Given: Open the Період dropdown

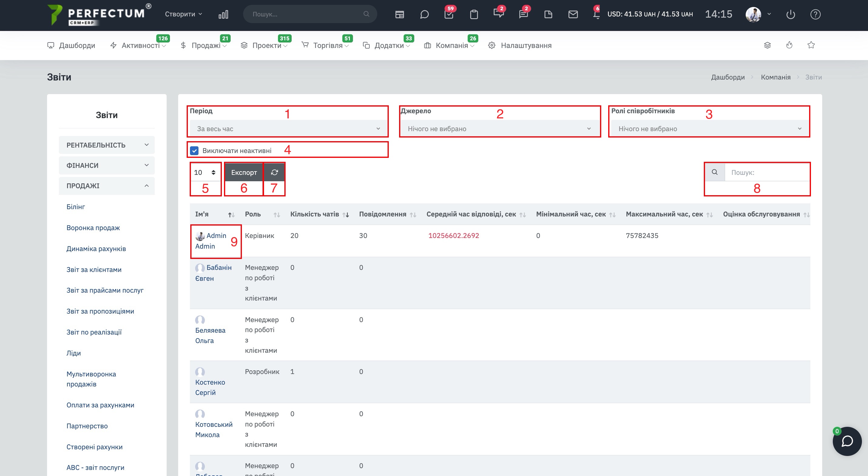Looking at the screenshot, I should click(288, 129).
